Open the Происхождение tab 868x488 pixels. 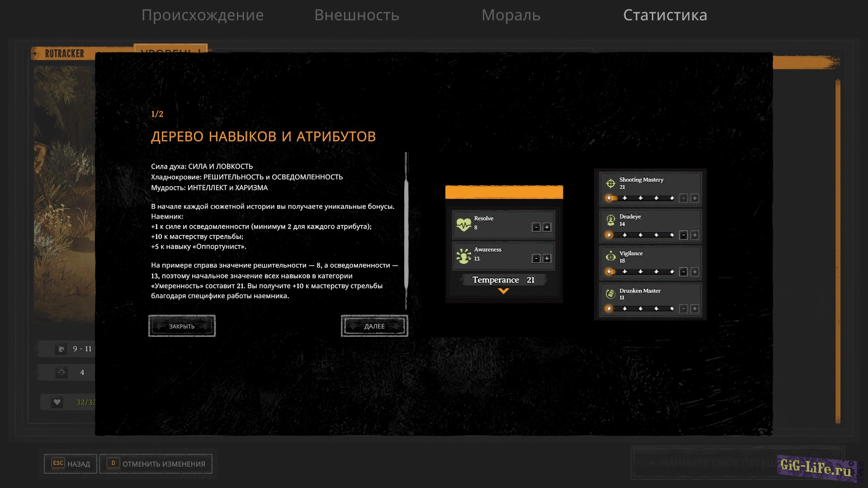[202, 15]
